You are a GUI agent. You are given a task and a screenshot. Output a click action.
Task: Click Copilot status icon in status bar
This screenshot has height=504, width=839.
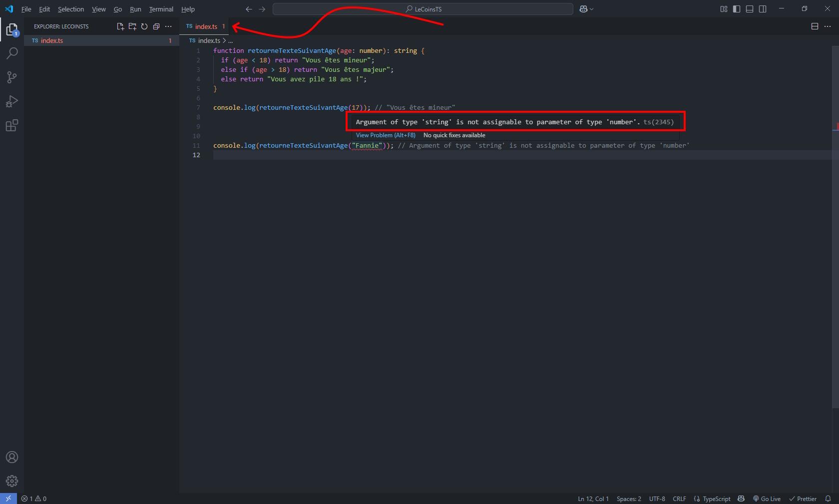[x=741, y=499]
